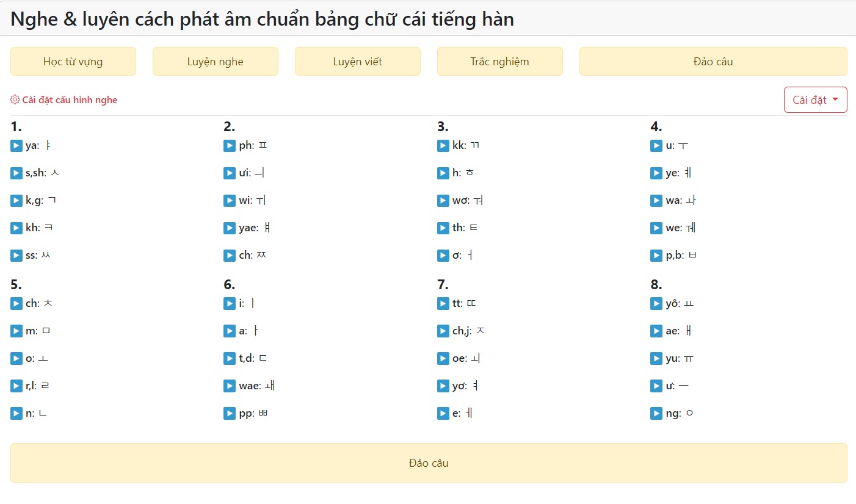Play the pronunciation of "ya: ㅑ"
The width and height of the screenshot is (856, 504).
[x=16, y=145]
